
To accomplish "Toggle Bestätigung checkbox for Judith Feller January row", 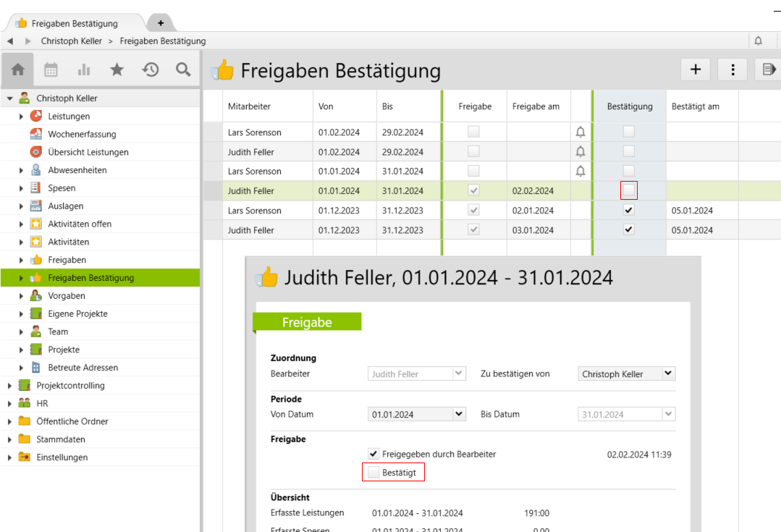I will pos(628,190).
